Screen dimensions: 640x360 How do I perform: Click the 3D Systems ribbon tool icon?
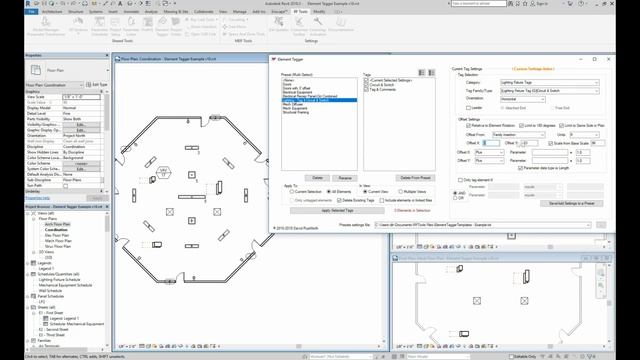(78, 22)
